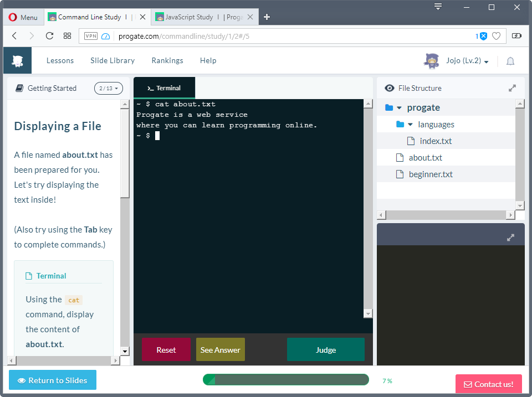Expand the File Structure panel
This screenshot has width=532, height=397.
coord(512,88)
